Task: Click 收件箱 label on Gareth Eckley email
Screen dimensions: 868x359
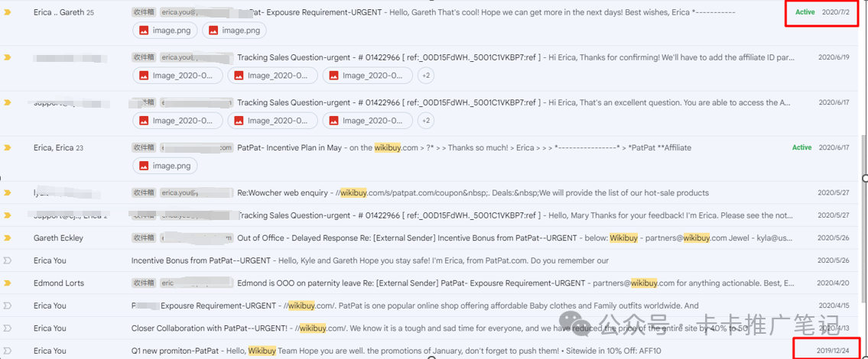Action: (144, 238)
